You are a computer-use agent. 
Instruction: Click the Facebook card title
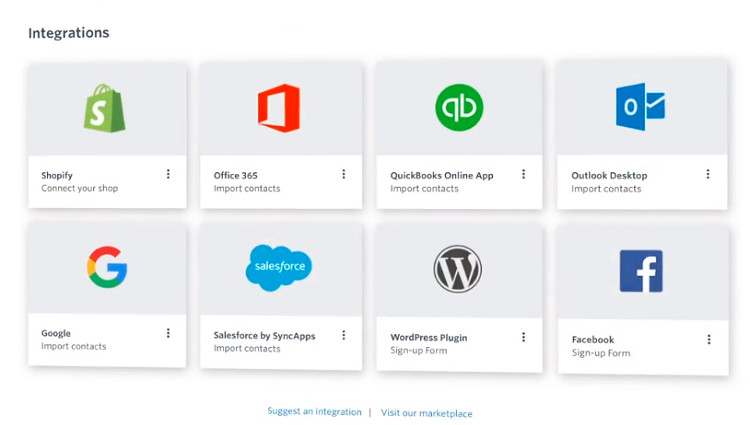coord(593,340)
